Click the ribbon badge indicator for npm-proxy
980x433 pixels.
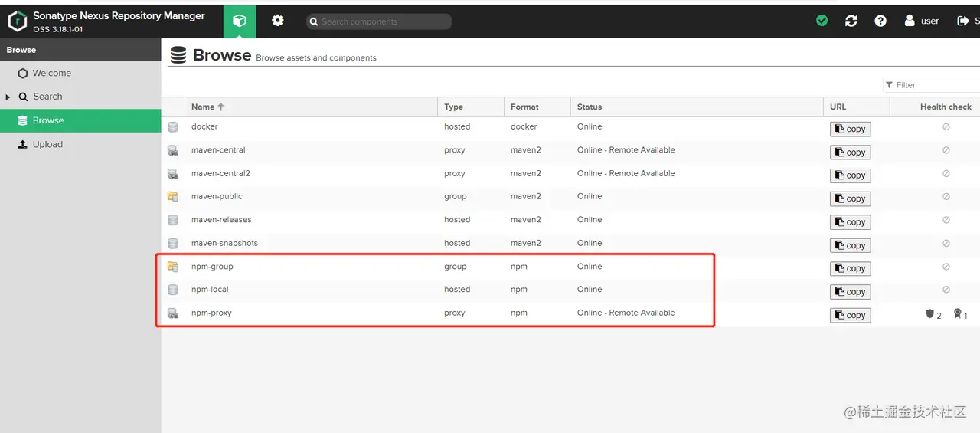pos(957,314)
